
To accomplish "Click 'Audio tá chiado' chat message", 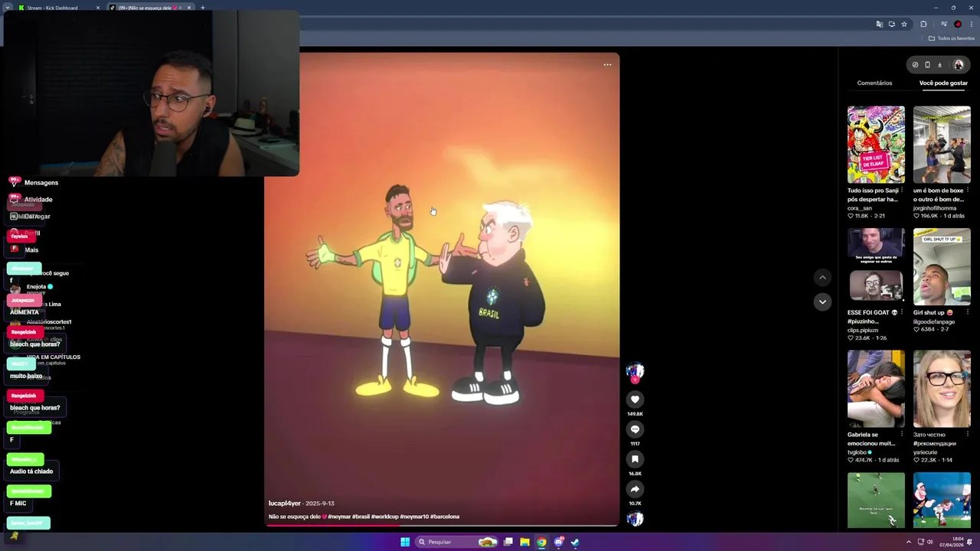I will coord(31,471).
